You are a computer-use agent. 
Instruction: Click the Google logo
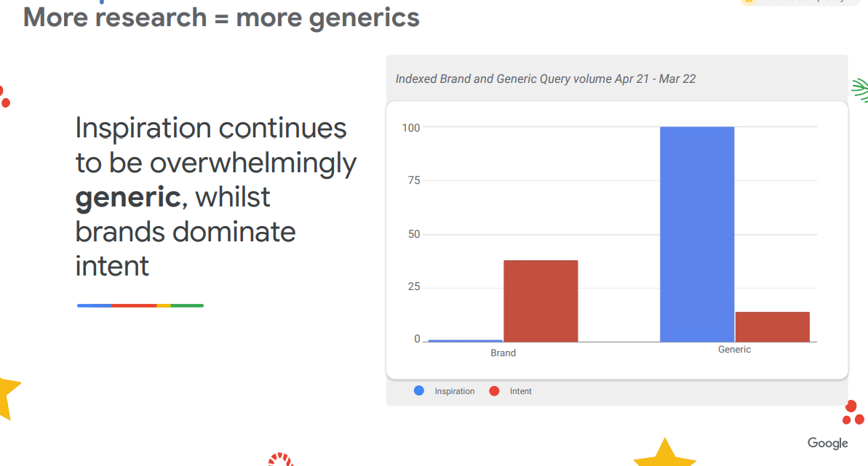(827, 443)
